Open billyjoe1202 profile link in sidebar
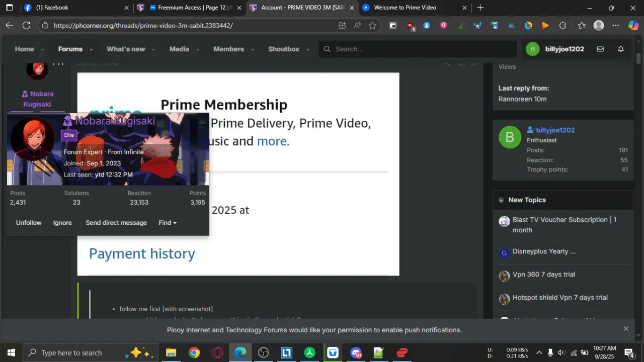 coord(555,130)
